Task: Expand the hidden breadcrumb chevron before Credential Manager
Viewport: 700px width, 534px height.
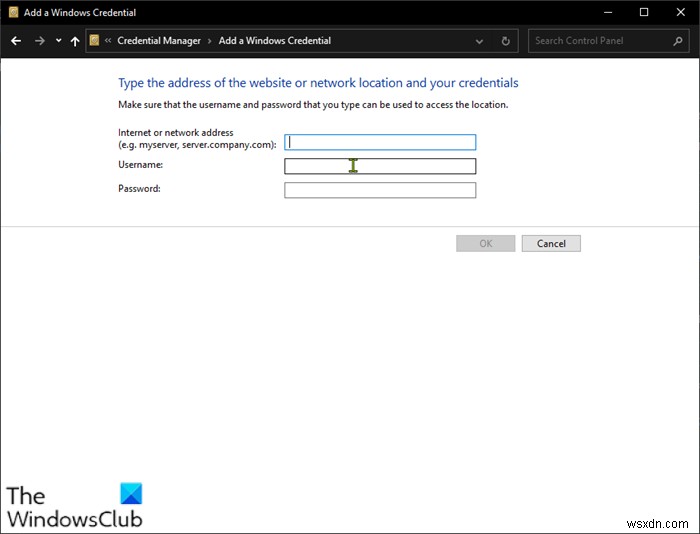Action: pos(108,41)
